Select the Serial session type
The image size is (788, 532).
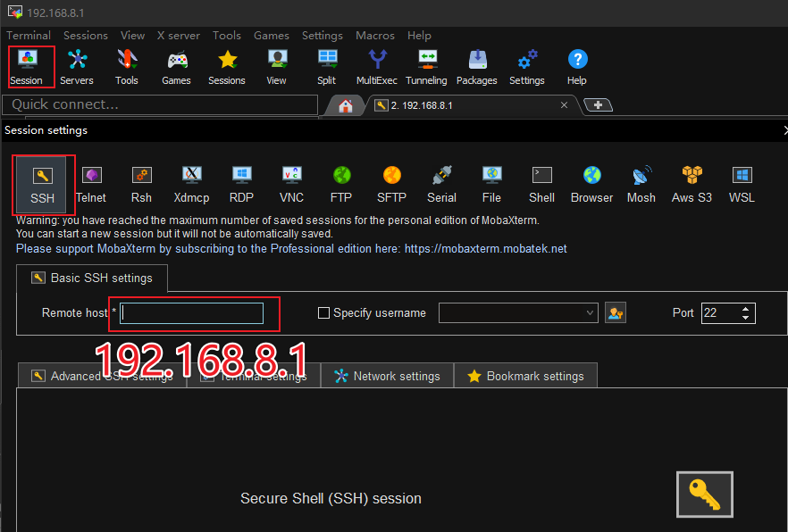coord(441,185)
